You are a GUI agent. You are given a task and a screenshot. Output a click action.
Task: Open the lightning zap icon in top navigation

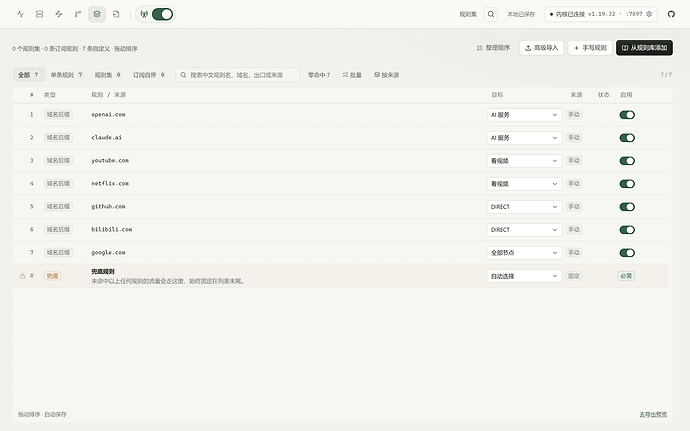pos(59,14)
